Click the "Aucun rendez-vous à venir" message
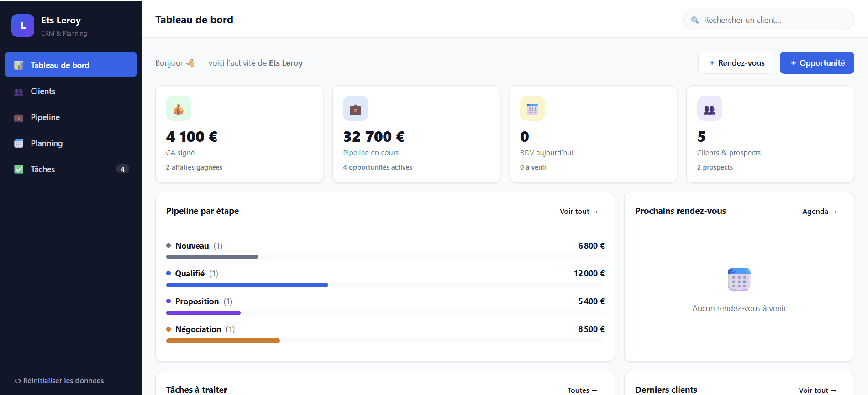Viewport: 868px width, 395px height. (x=739, y=308)
